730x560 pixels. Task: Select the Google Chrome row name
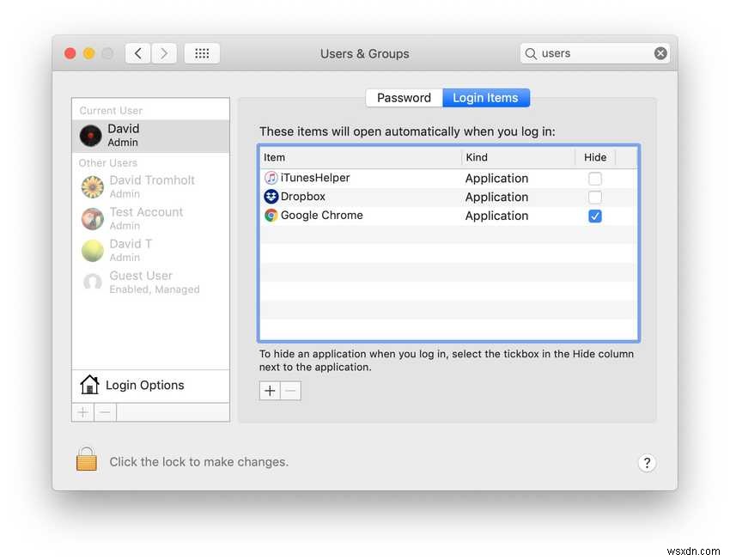(321, 215)
